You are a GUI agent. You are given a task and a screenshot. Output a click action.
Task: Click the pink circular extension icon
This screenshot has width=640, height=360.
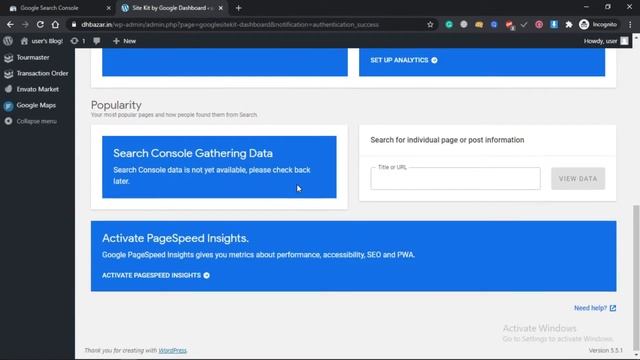(539, 24)
